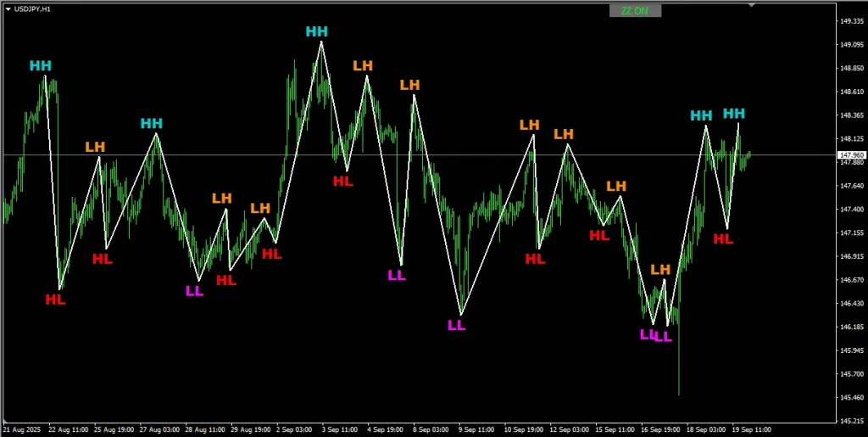Click the leftmost cyan HH label
This screenshot has height=437, width=868.
click(40, 65)
